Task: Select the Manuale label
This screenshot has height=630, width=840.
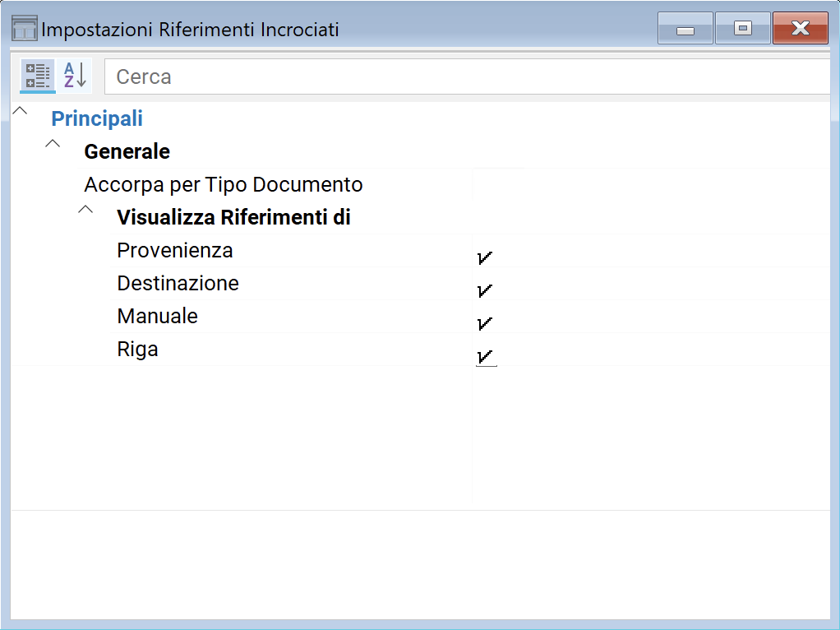Action: (158, 317)
